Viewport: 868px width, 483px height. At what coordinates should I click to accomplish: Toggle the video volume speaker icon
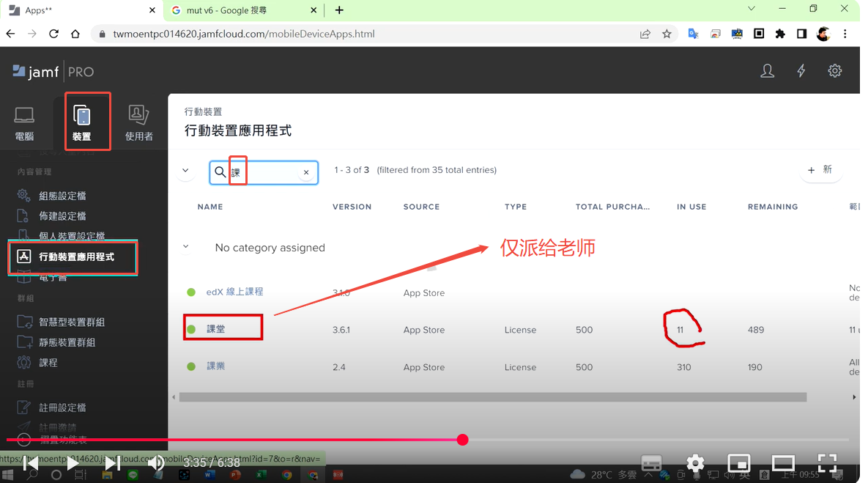[x=156, y=463]
